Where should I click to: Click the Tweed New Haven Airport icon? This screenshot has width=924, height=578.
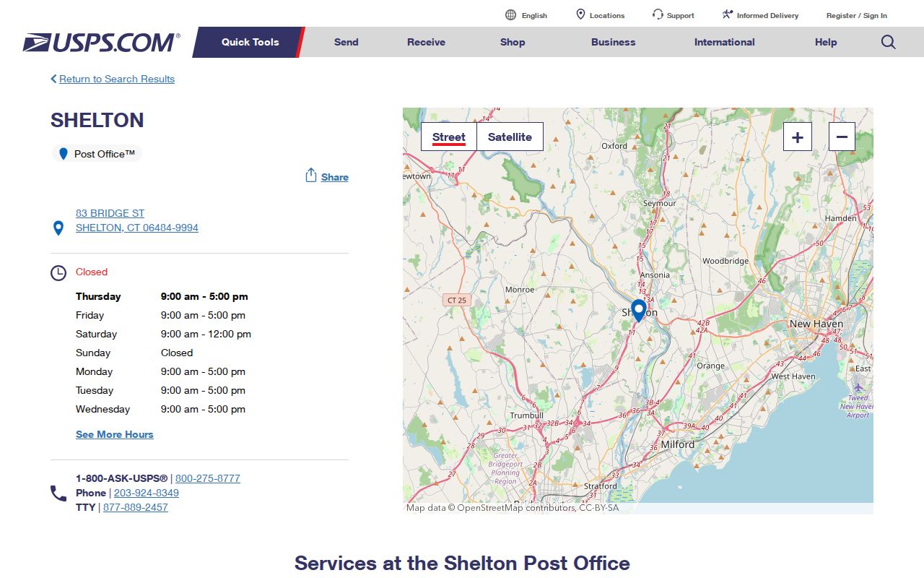(858, 388)
